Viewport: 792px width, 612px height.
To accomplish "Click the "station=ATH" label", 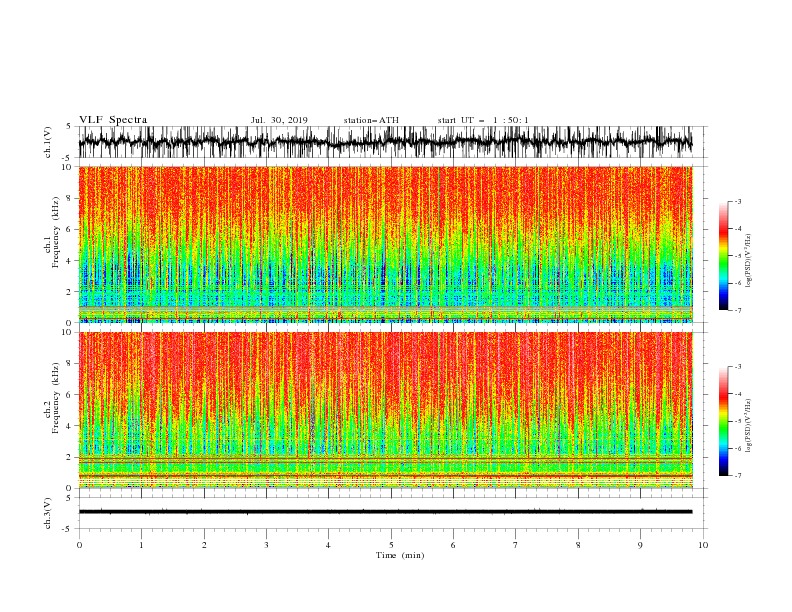I will tap(371, 120).
